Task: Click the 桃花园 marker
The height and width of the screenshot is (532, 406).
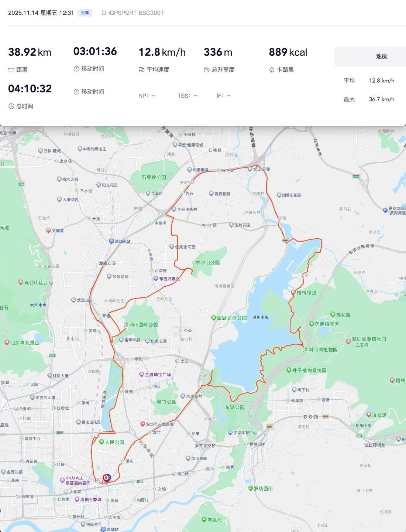Action: tap(333, 314)
